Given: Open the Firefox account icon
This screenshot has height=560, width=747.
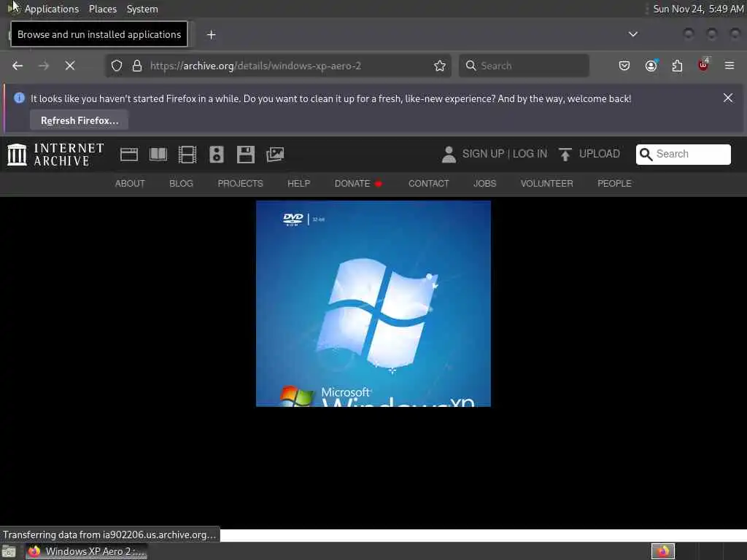Looking at the screenshot, I should coord(651,66).
